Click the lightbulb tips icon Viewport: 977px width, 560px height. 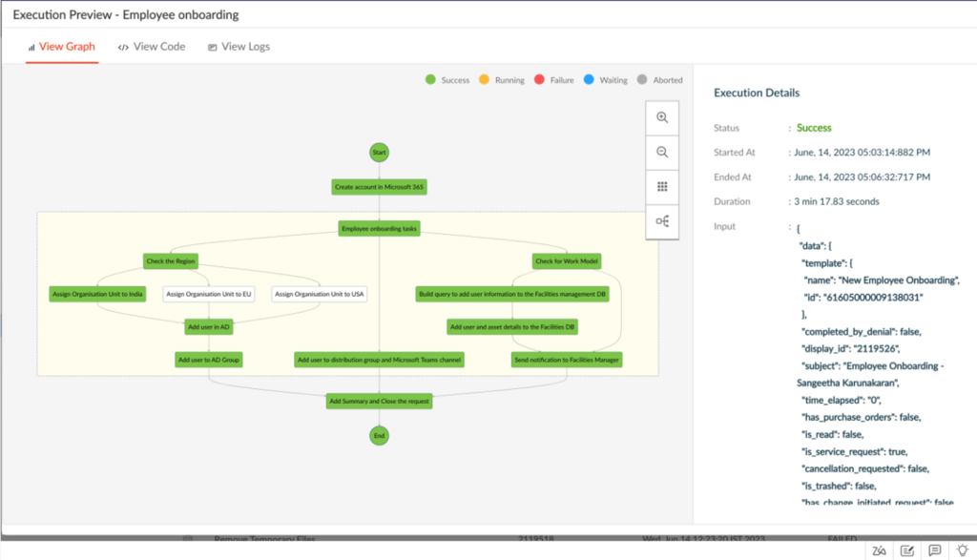click(964, 550)
